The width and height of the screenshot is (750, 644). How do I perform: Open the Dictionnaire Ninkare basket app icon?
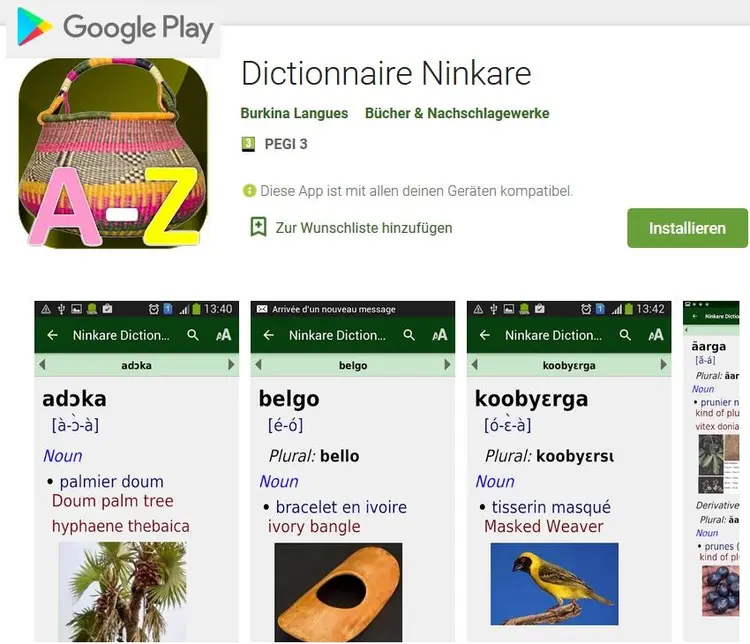click(113, 153)
